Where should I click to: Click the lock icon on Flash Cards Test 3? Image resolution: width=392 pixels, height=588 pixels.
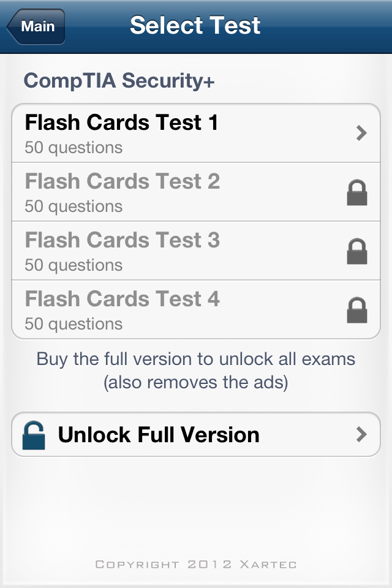click(x=357, y=252)
